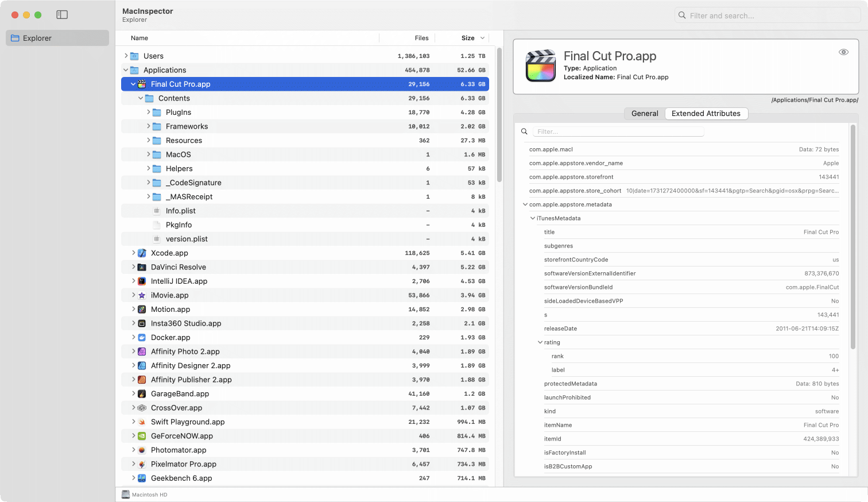Viewport: 868px width, 502px height.
Task: Collapse the Contents folder
Action: coord(141,98)
